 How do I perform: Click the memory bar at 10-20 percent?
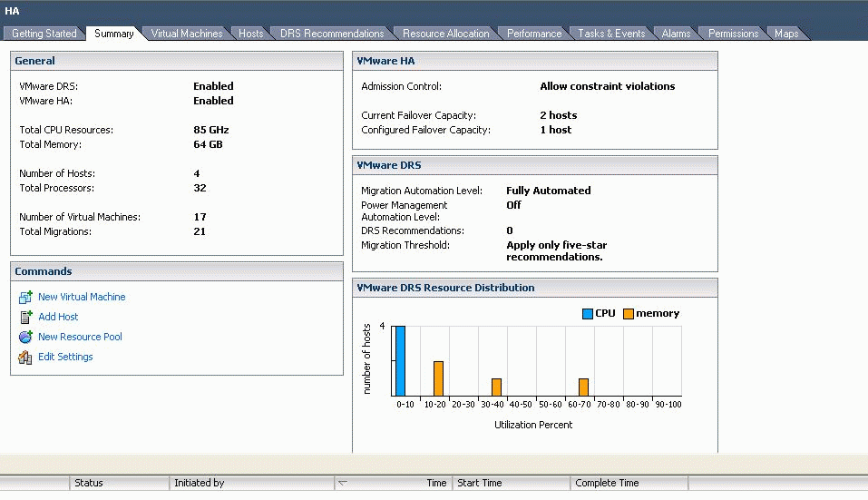click(x=438, y=378)
